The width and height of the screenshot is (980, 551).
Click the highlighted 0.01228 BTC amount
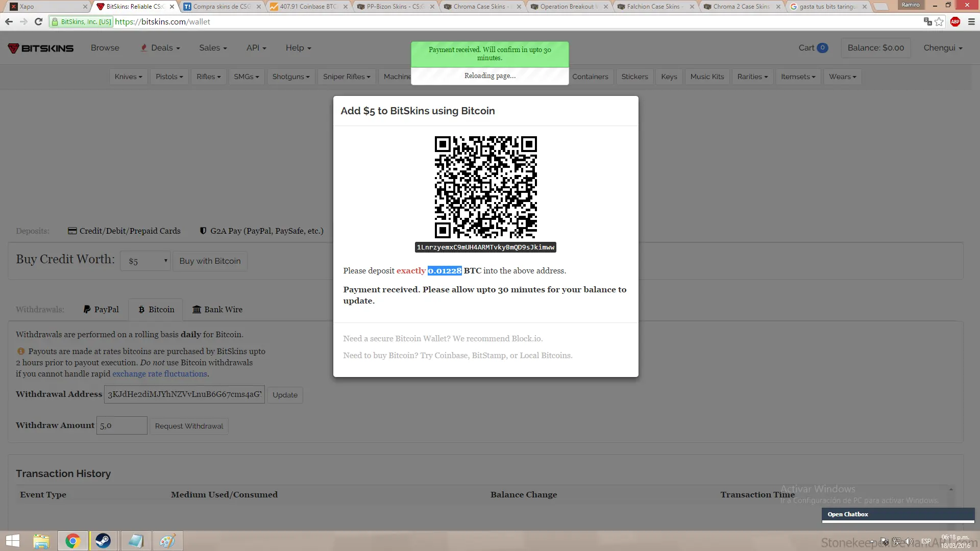[445, 270]
